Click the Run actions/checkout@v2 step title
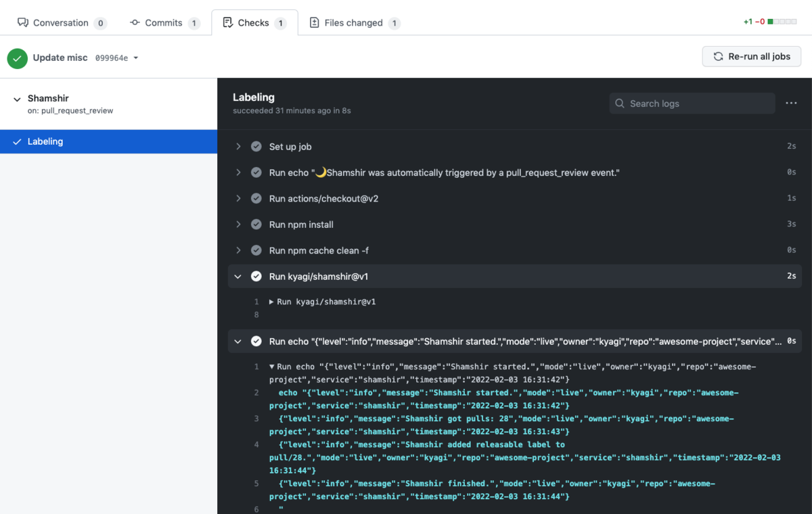This screenshot has height=514, width=812. pyautogui.click(x=324, y=198)
